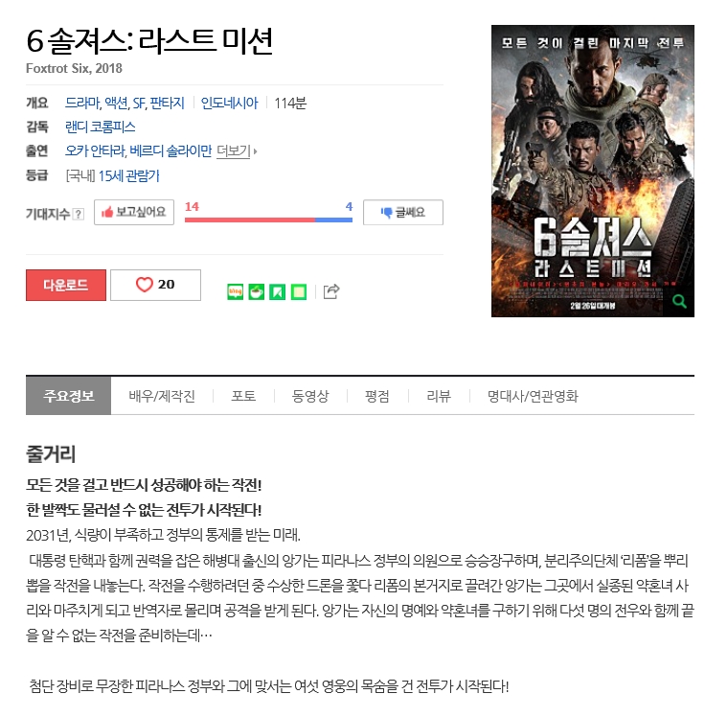The width and height of the screenshot is (728, 717).
Task: Click the magnifier icon on the poster
Action: [x=679, y=301]
